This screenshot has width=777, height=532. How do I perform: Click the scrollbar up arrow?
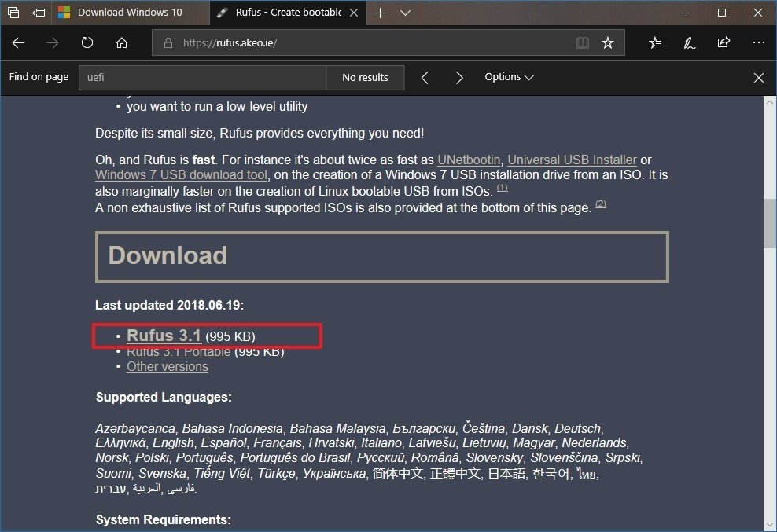point(770,102)
